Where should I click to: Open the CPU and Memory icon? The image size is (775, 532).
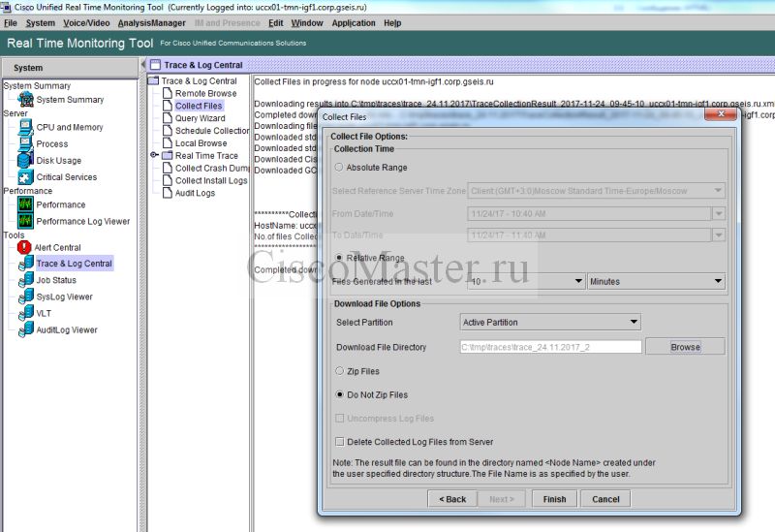click(26, 127)
